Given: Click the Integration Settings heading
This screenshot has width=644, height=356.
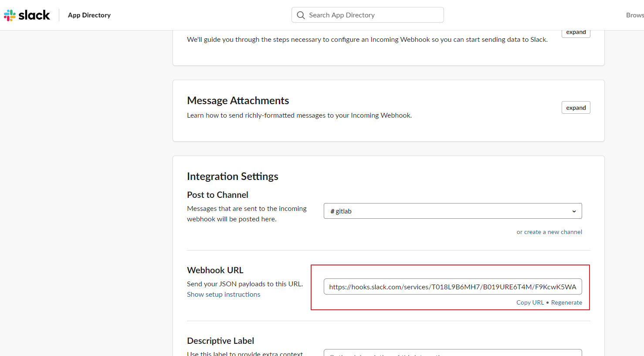Looking at the screenshot, I should coord(232,176).
